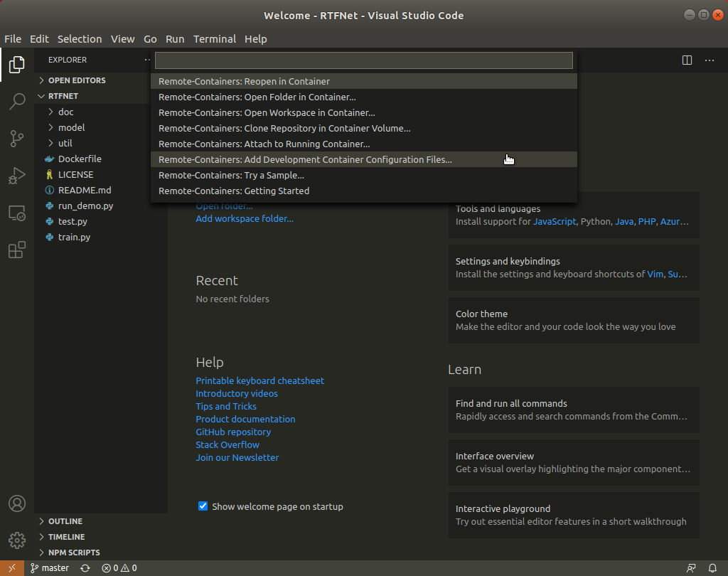This screenshot has height=576, width=728.
Task: Open run_demo.py file
Action: (x=101, y=206)
